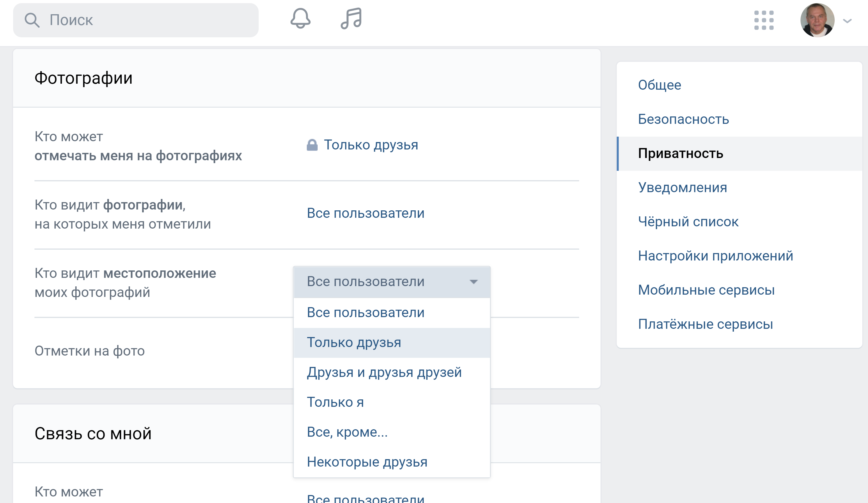Choose Друзья и друзья друзей option
868x503 pixels.
pyautogui.click(x=392, y=373)
